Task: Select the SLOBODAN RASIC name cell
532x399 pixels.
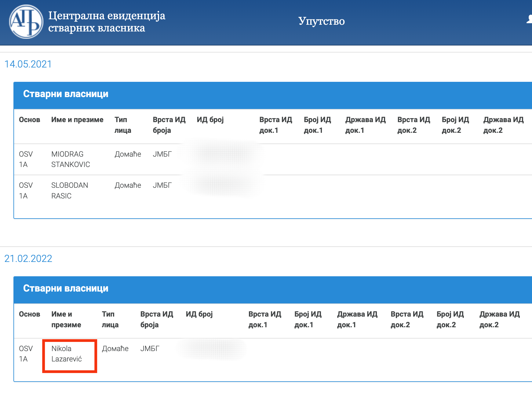Action: point(70,190)
